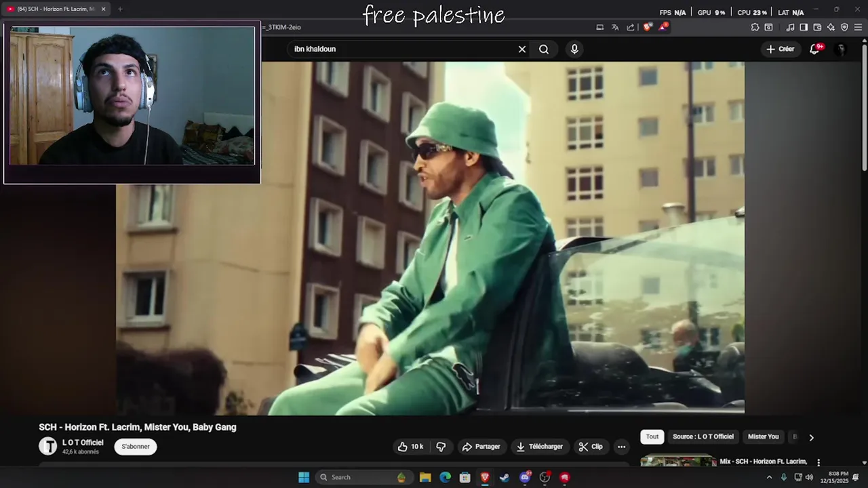Image resolution: width=868 pixels, height=488 pixels.
Task: Click the translate page icon
Action: [x=615, y=27]
